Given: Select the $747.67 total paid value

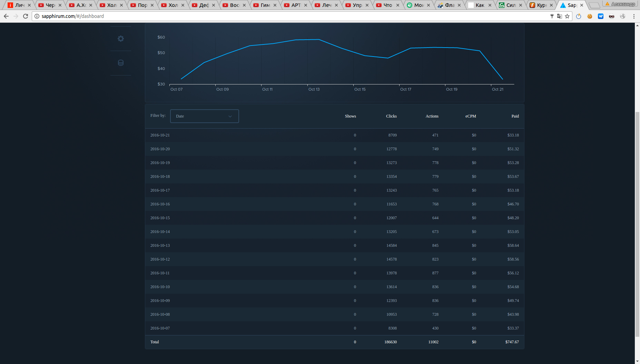Looking at the screenshot, I should 512,342.
